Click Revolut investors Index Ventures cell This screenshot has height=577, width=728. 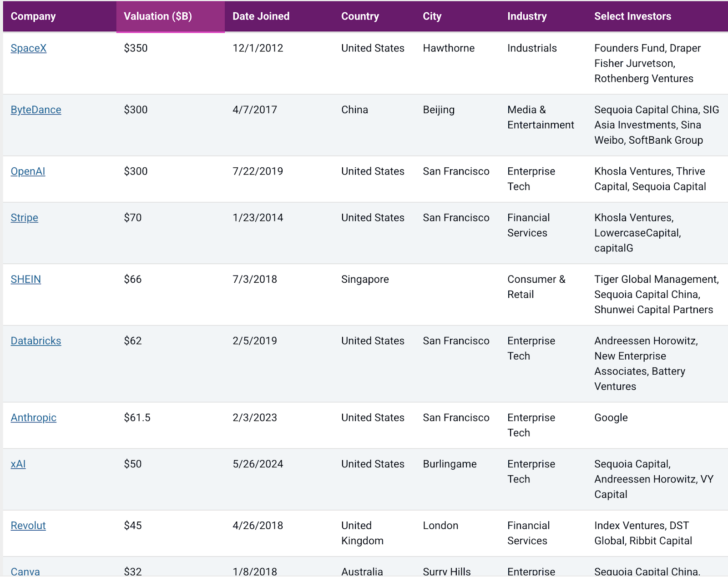(x=643, y=533)
